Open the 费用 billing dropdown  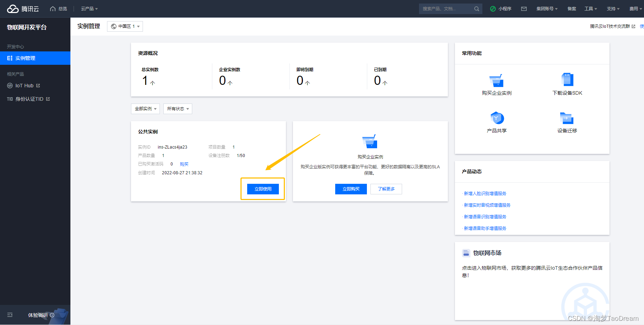pos(636,9)
